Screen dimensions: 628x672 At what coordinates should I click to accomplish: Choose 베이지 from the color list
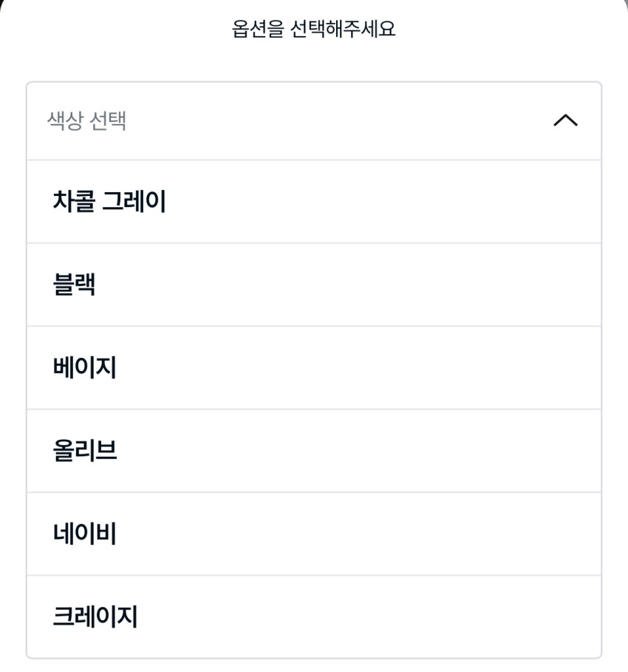coord(84,367)
